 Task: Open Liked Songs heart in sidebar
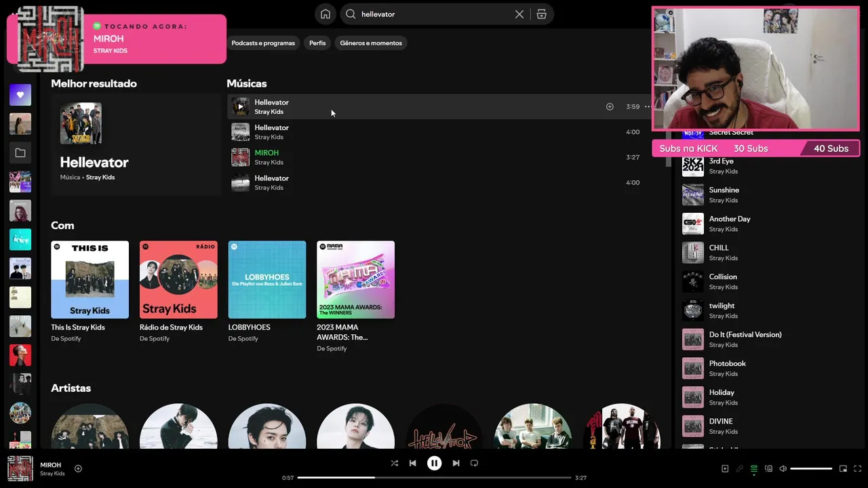coord(20,95)
